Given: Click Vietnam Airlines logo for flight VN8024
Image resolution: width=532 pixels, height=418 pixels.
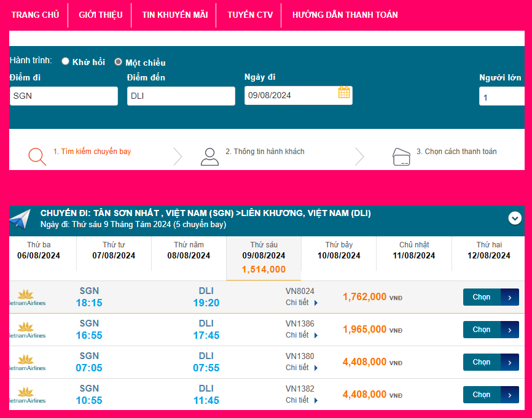Looking at the screenshot, I should coord(26,297).
